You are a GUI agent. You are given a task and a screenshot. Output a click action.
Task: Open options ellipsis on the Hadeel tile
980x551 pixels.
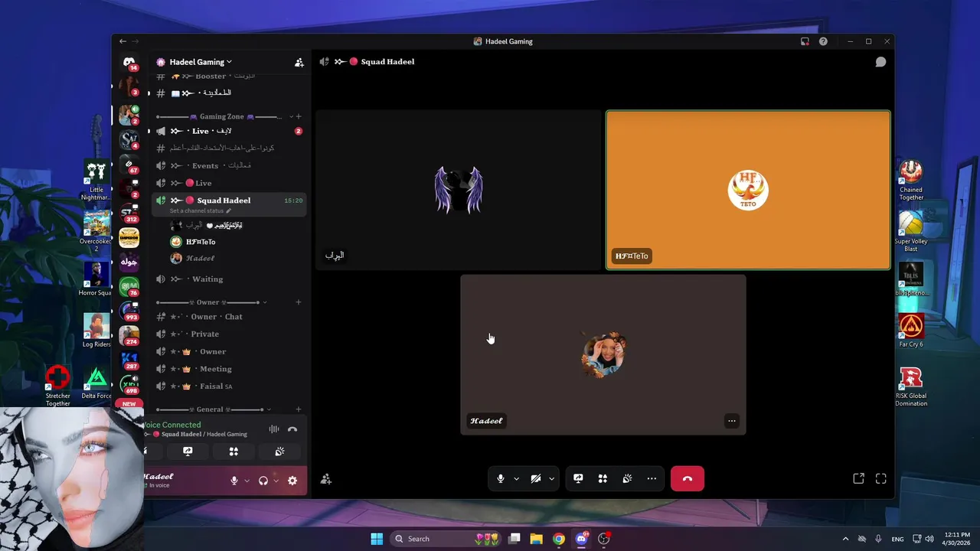pyautogui.click(x=732, y=421)
